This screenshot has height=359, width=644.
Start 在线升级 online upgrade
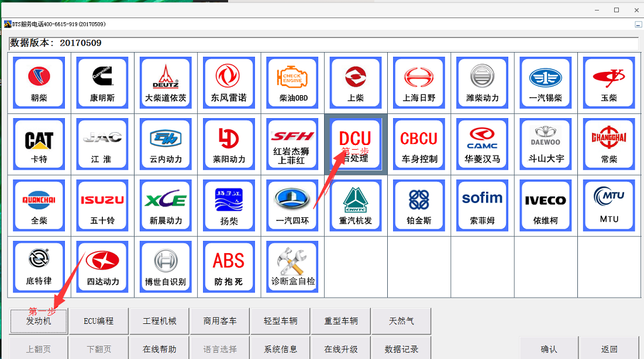point(341,348)
